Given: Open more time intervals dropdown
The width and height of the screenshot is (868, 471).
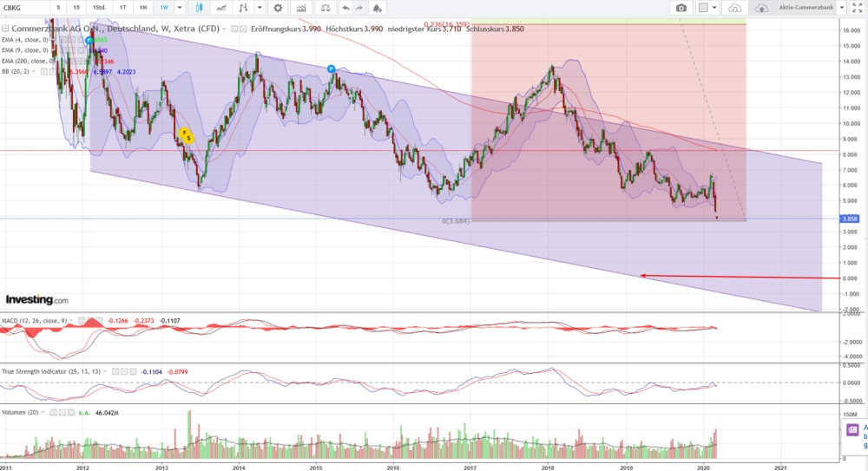Looking at the screenshot, I should click(x=180, y=8).
